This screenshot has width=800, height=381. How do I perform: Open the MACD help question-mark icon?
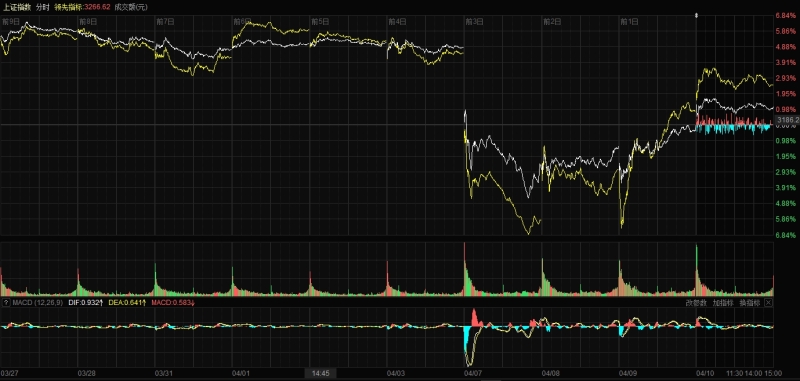point(6,303)
